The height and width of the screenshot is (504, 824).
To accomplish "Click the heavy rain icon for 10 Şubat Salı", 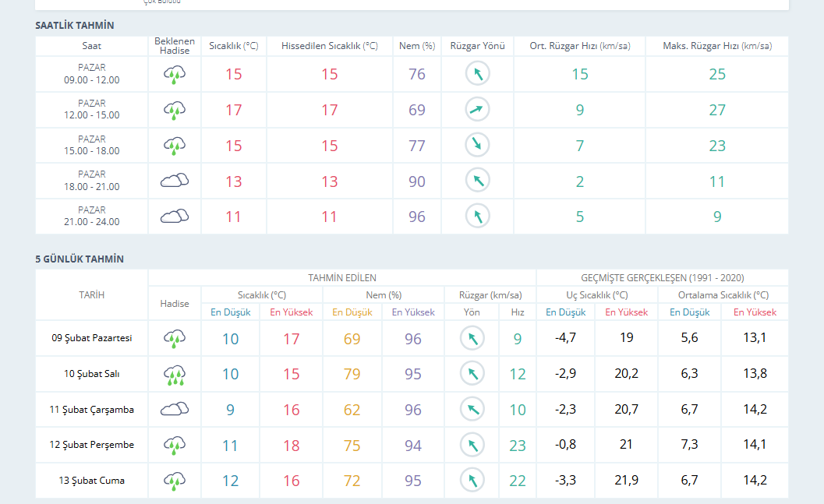I will [175, 375].
